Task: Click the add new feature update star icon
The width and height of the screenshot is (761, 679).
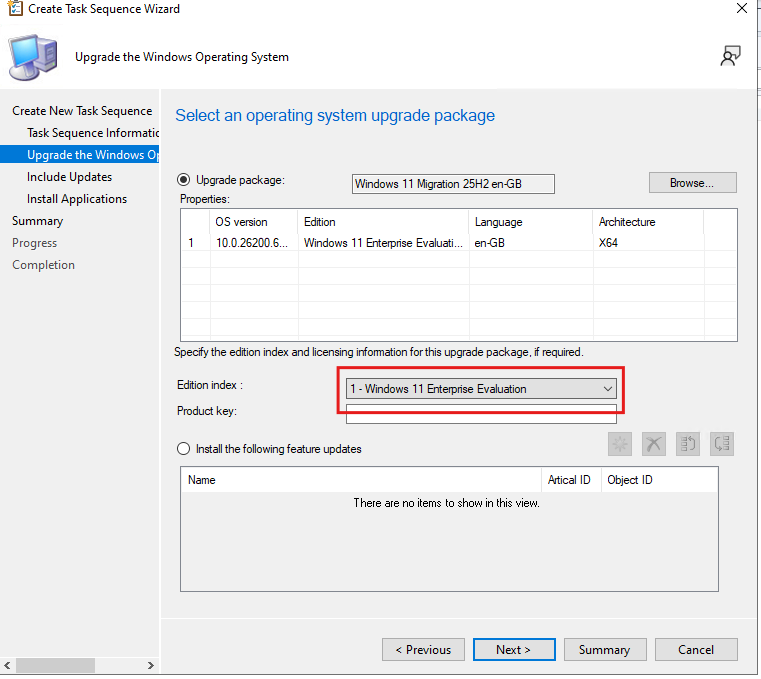Action: (x=620, y=445)
